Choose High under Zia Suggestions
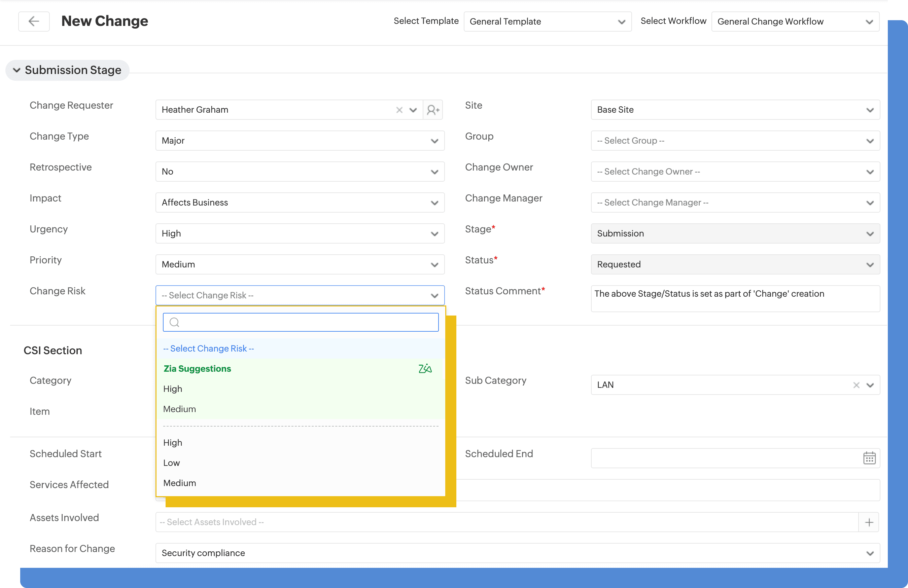The image size is (908, 588). [x=172, y=389]
